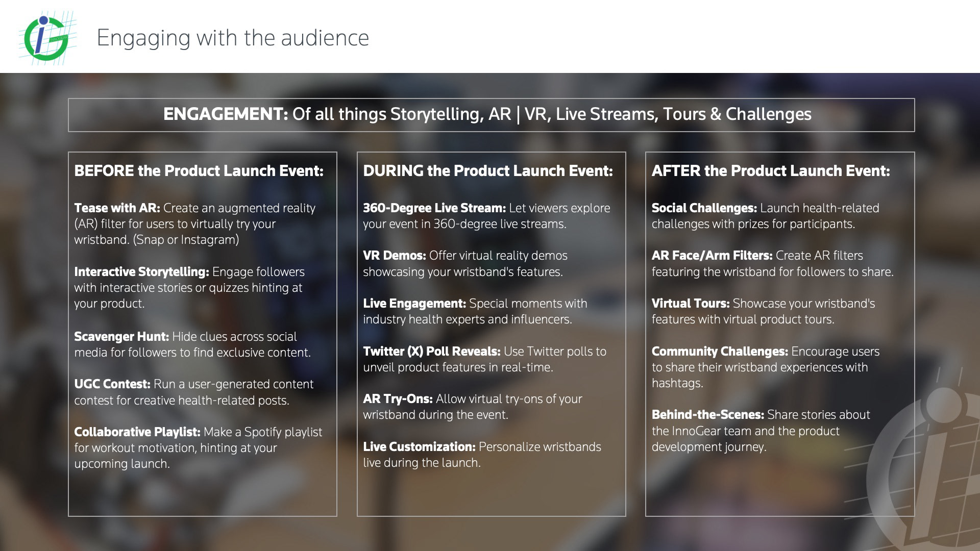
Task: Click the 'Collaborative Playlist:' label
Action: pyautogui.click(x=137, y=432)
